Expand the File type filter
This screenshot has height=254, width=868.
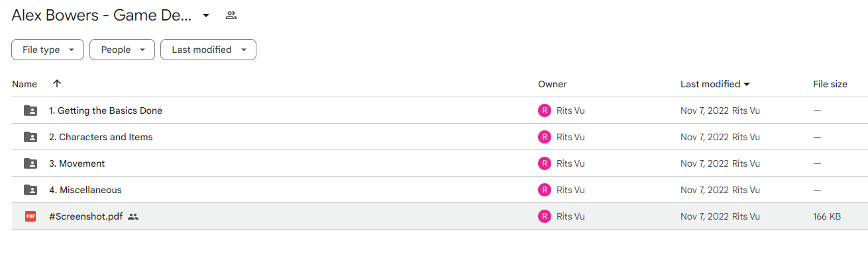(48, 50)
